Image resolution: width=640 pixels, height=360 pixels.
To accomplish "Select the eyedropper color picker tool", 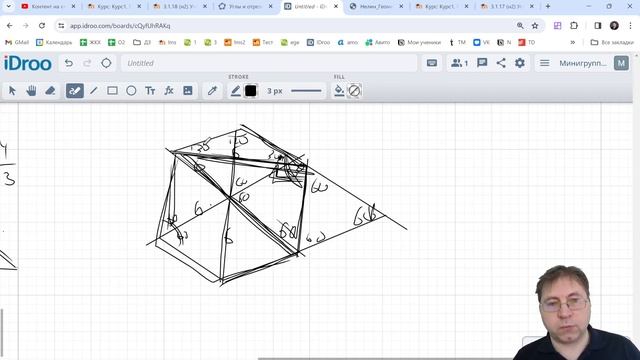I will tap(212, 91).
